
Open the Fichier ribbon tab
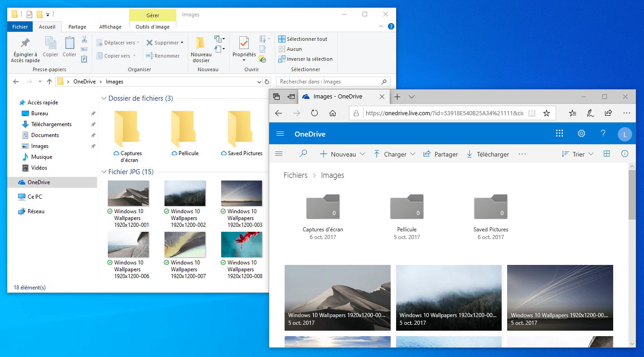coord(20,27)
